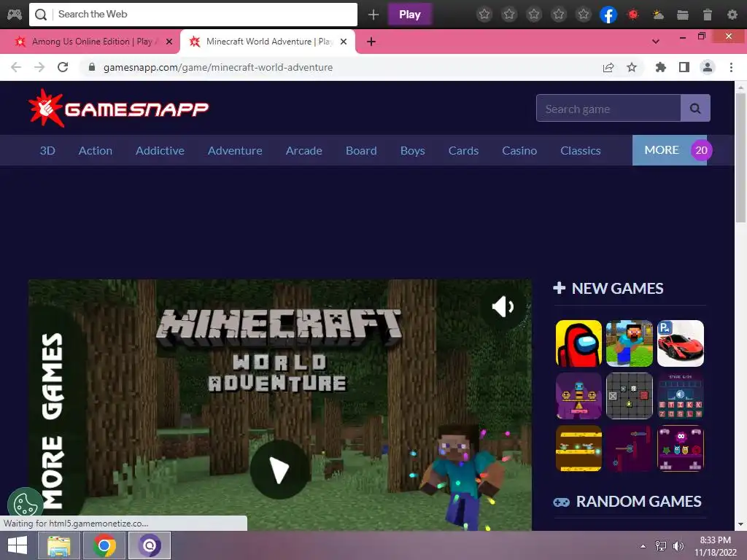Open the Adventure category
The width and height of the screenshot is (747, 560).
coord(235,150)
